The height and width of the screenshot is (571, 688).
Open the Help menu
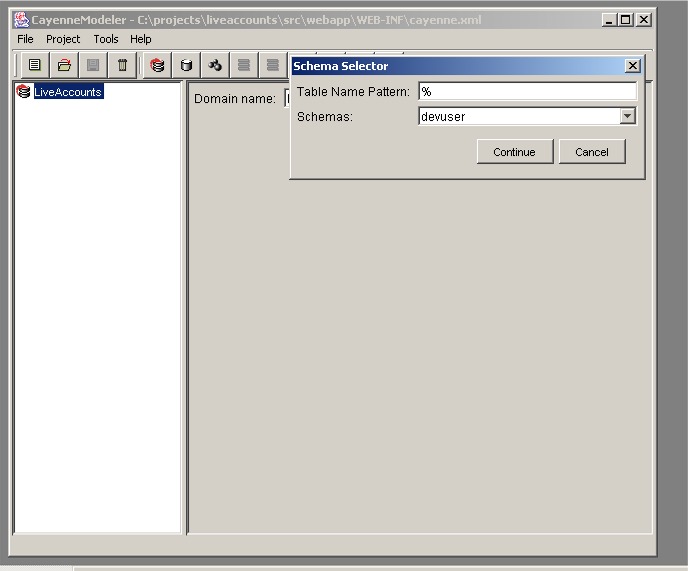coord(140,39)
